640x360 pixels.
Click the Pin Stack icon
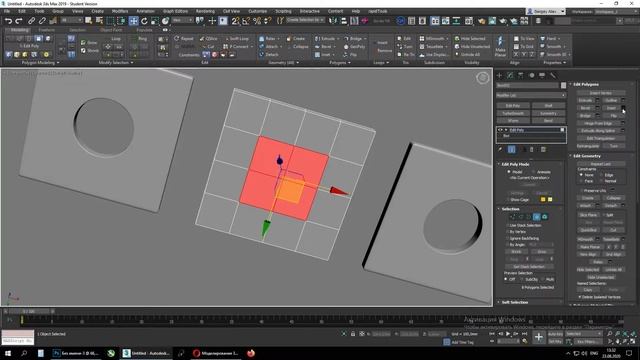(500, 150)
